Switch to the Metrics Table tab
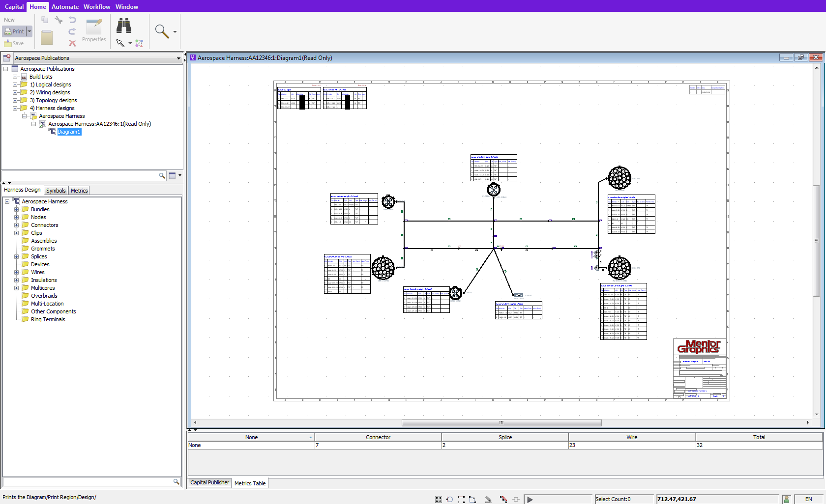This screenshot has width=826, height=504. click(250, 483)
